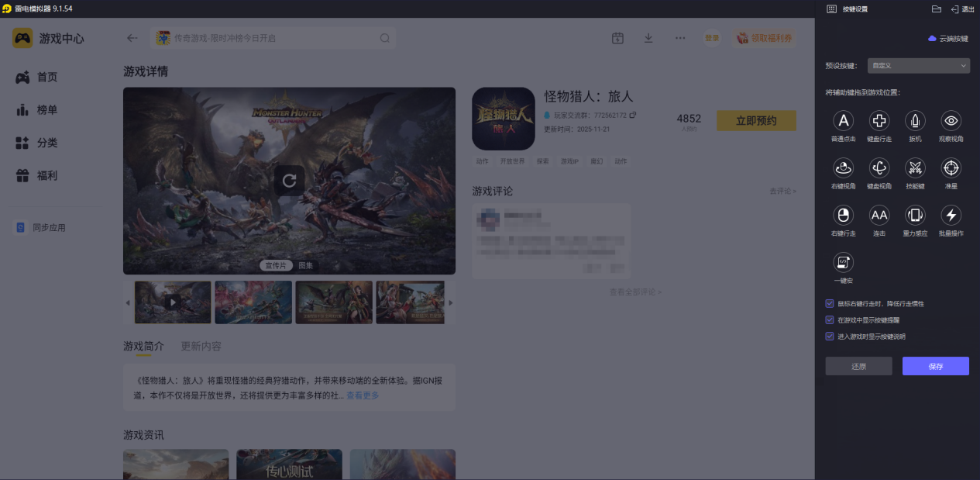Screen dimensions: 980x480
Task: Select the 普通点击 (A) key icon
Action: [844, 120]
